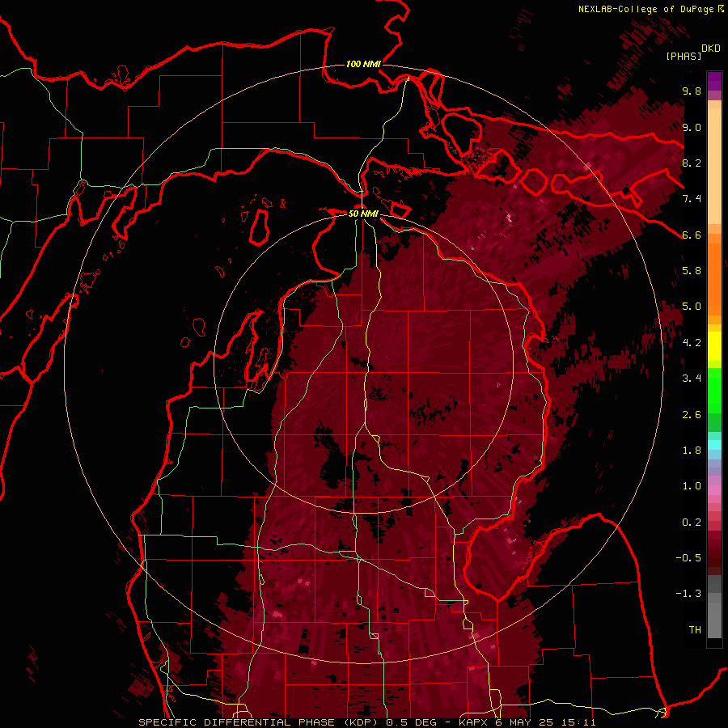Click the 9.8 value on color scale
The width and height of the screenshot is (728, 728).
click(692, 91)
